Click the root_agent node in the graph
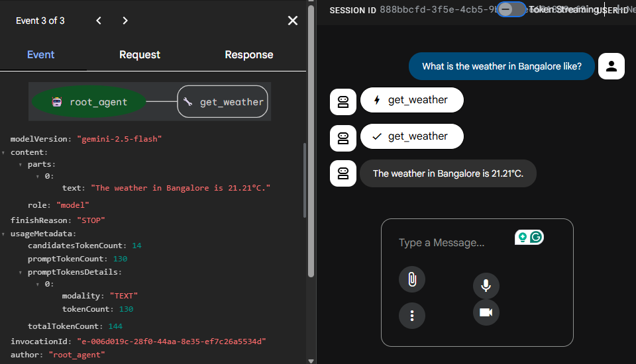Viewport: 636px width, 364px height. 89,102
